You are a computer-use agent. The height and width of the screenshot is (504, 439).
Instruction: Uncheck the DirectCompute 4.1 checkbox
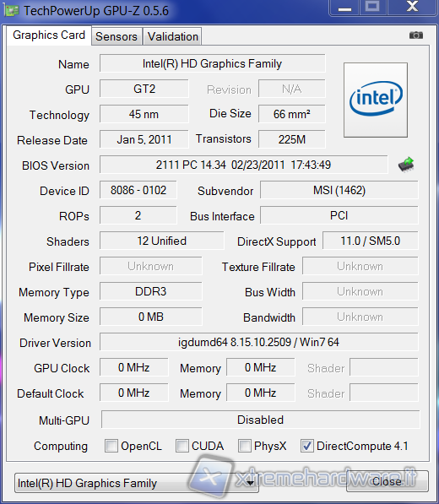[306, 446]
